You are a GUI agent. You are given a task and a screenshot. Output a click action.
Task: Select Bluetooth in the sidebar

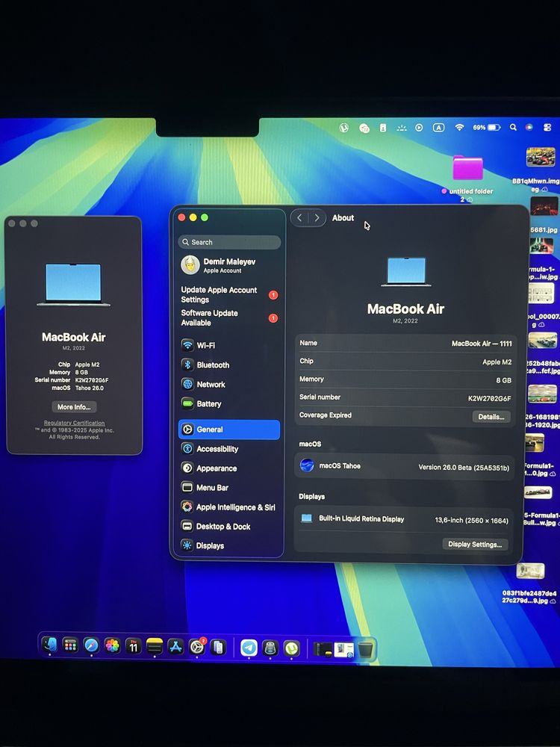229,365
